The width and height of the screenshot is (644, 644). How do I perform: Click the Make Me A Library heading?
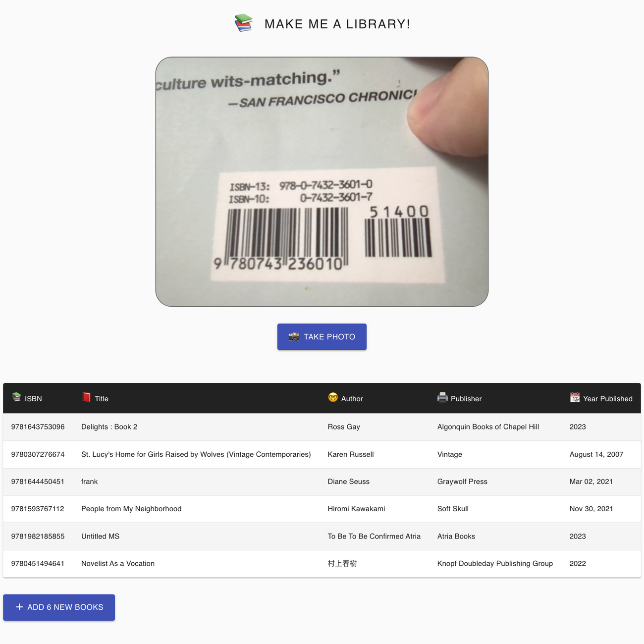[x=337, y=24]
